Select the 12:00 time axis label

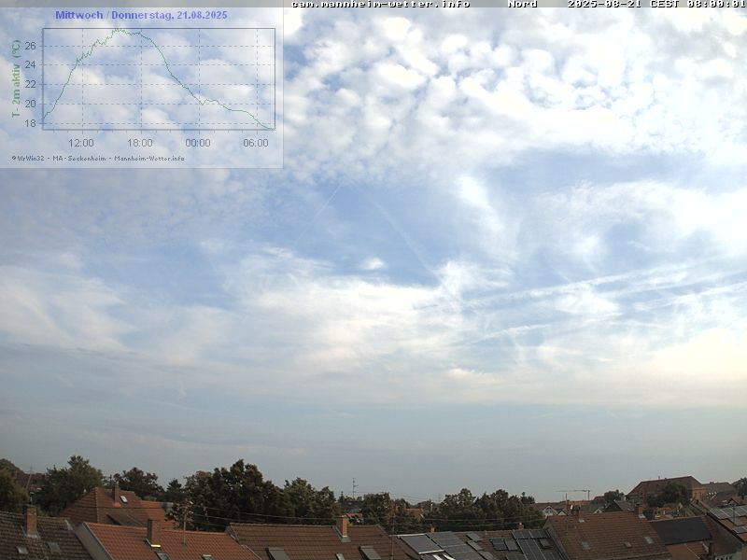click(81, 143)
